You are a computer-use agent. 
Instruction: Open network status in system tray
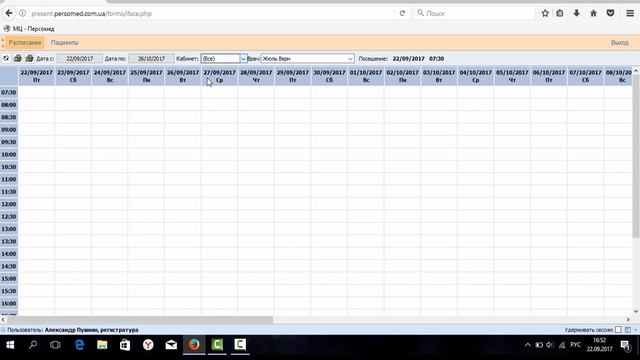pyautogui.click(x=562, y=345)
